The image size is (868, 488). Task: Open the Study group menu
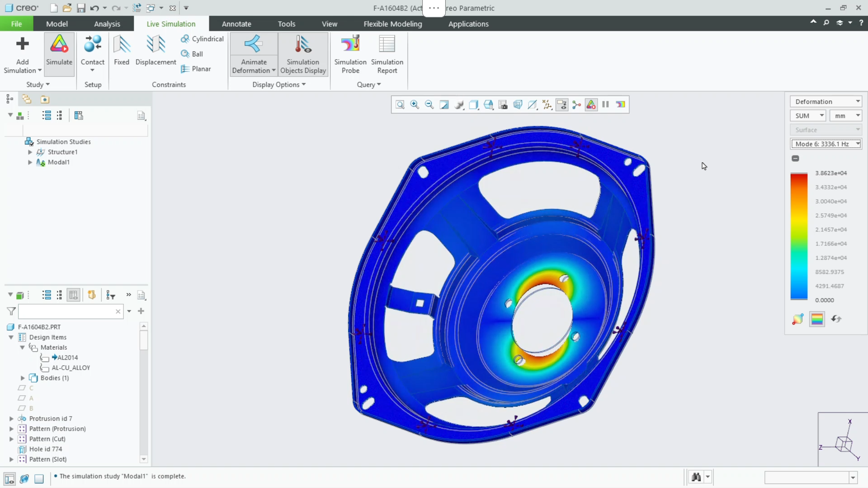(38, 84)
